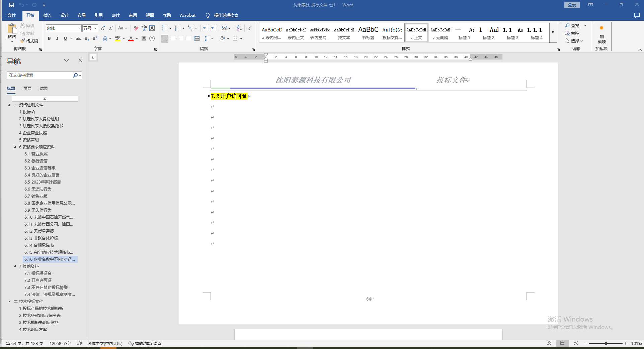
Task: Apply bullet list formatting
Action: point(164,28)
